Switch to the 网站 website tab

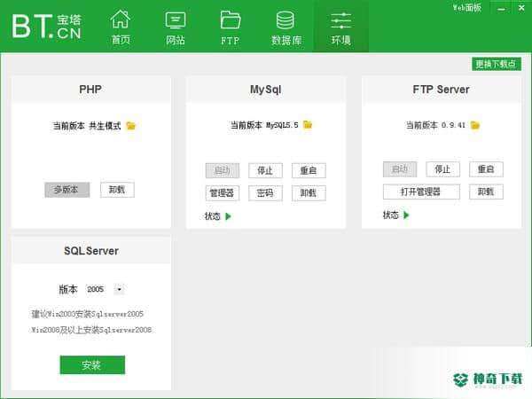pyautogui.click(x=175, y=27)
